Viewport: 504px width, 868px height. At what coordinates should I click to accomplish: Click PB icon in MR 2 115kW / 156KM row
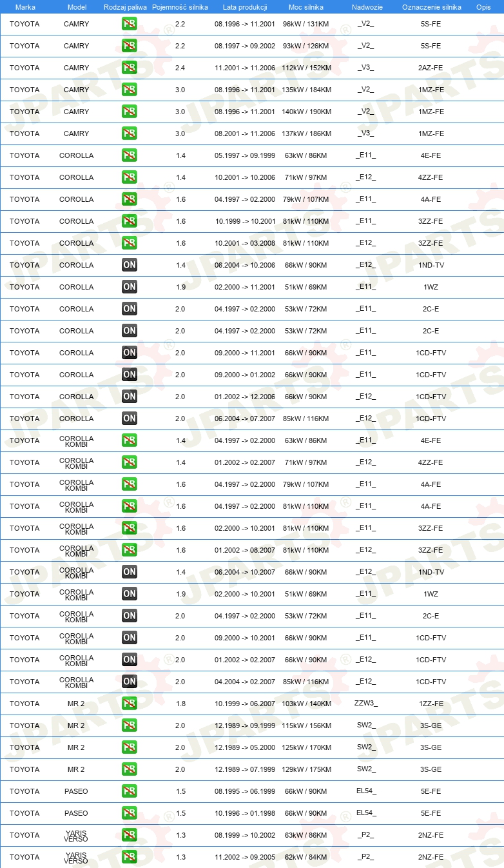[129, 725]
